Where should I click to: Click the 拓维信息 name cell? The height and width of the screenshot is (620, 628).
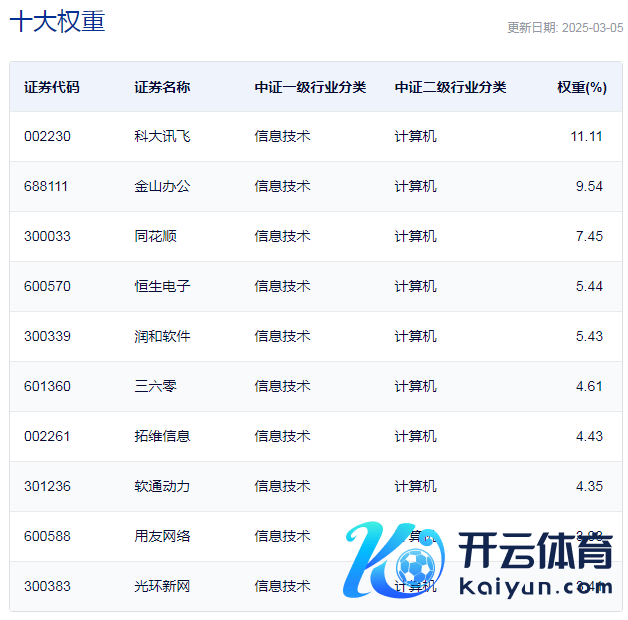[x=162, y=436]
